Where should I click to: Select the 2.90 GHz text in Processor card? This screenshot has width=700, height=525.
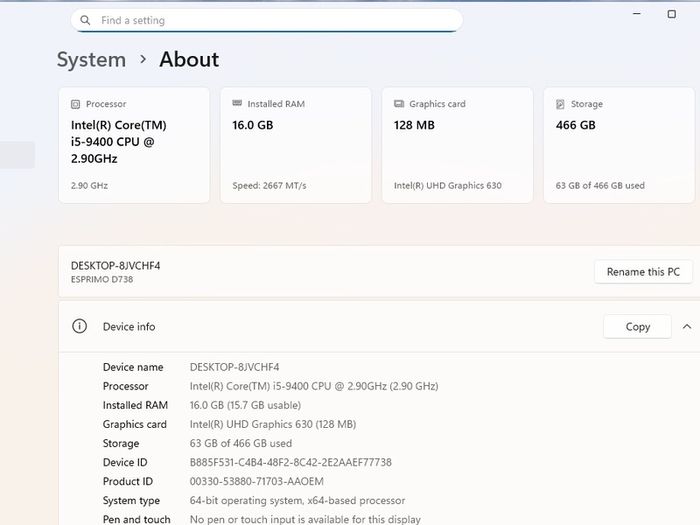(89, 186)
